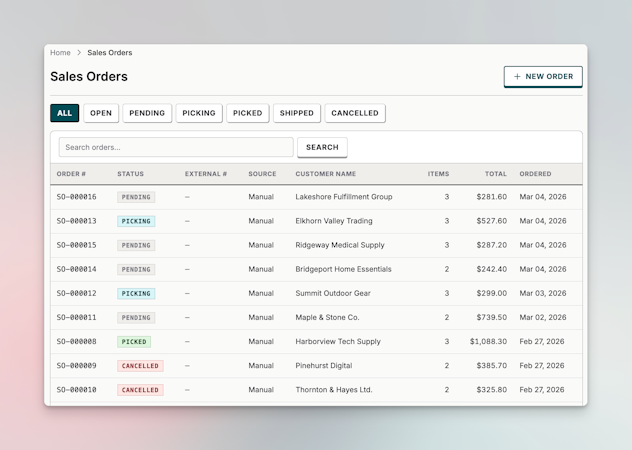
Task: Click EXTERNAL # column header
Action: (x=206, y=174)
